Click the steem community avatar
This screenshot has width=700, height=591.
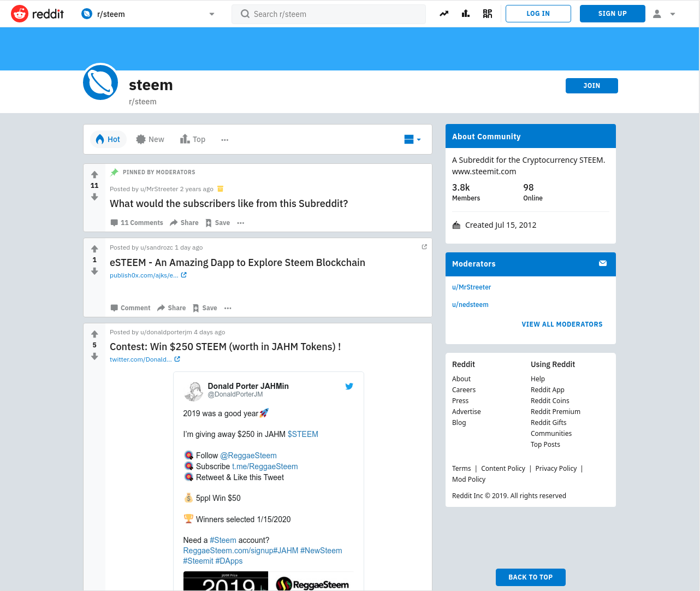click(x=100, y=82)
